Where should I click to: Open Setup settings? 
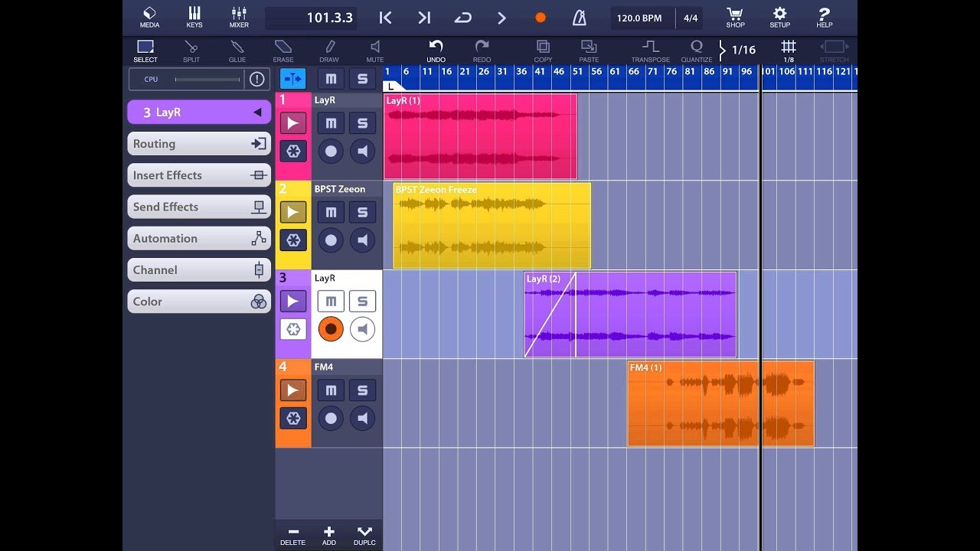pyautogui.click(x=779, y=17)
